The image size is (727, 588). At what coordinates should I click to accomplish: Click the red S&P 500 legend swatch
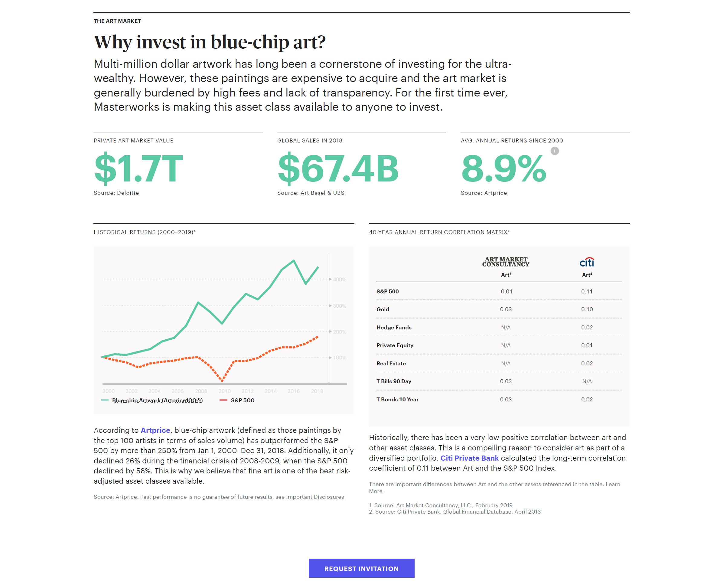pos(223,400)
